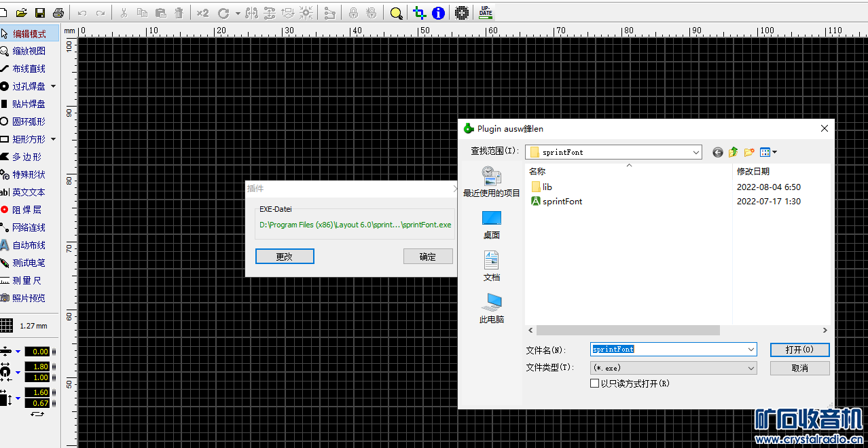Screen dimensions: 868x448
Task: Open the 文件类型 (*.exe) dropdown
Action: [751, 368]
